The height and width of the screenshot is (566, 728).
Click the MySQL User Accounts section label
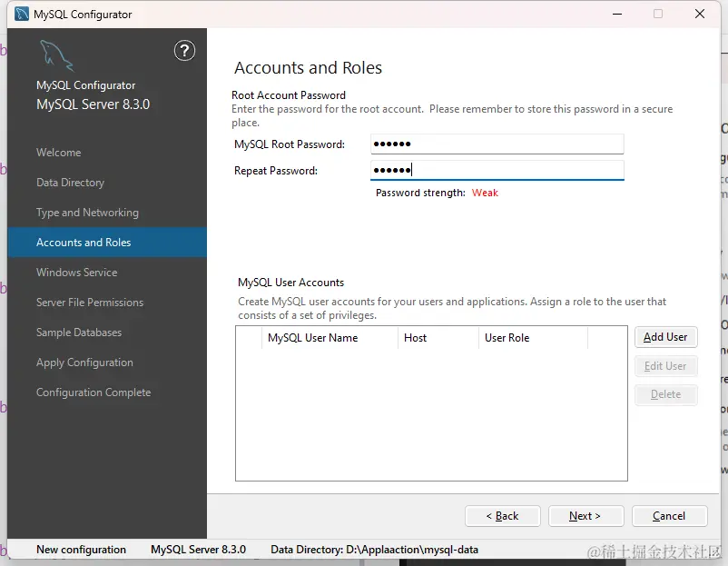click(x=290, y=283)
